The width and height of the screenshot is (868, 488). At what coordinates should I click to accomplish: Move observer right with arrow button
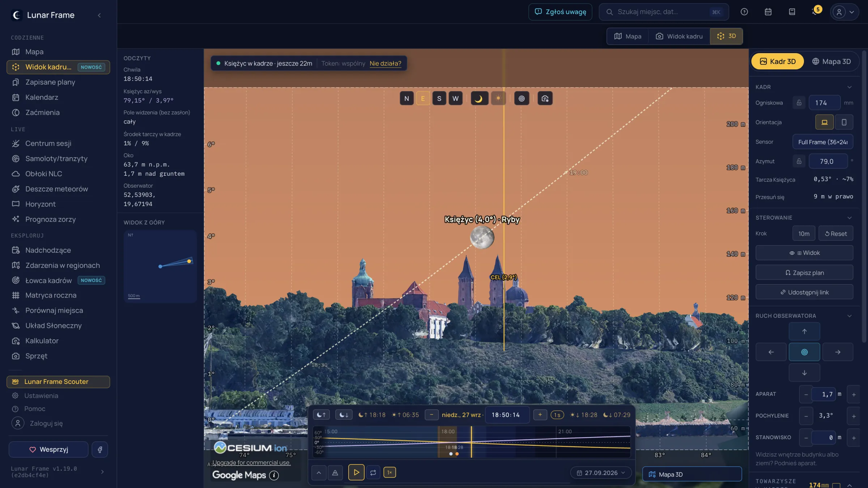click(838, 352)
